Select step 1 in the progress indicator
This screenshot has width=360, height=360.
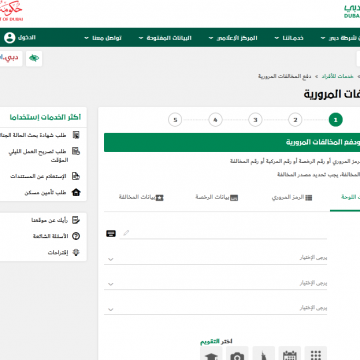pos(335,120)
